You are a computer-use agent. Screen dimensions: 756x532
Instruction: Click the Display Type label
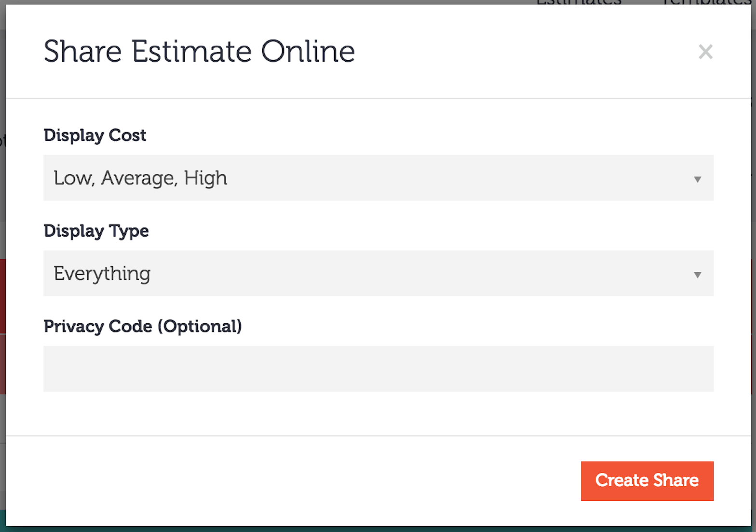pos(96,231)
